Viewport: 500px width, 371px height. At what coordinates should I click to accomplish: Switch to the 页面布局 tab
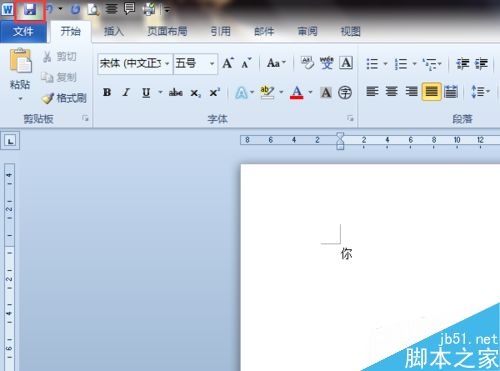pos(167,32)
